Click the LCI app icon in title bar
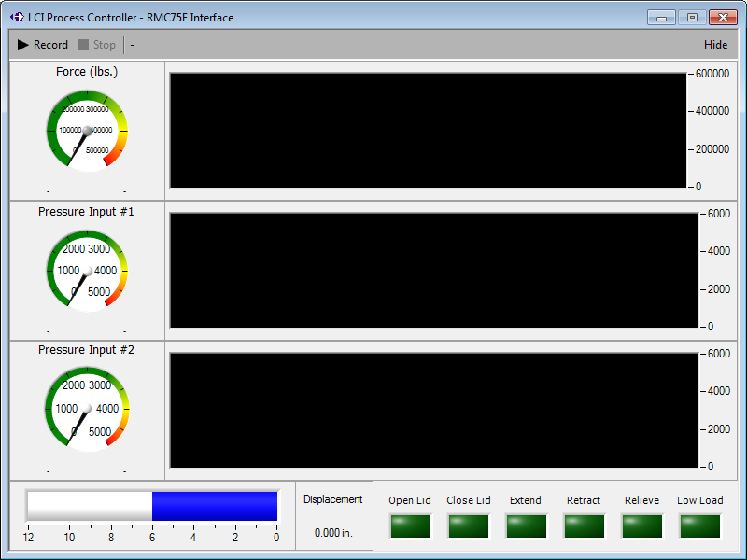747x560 pixels. 16,18
